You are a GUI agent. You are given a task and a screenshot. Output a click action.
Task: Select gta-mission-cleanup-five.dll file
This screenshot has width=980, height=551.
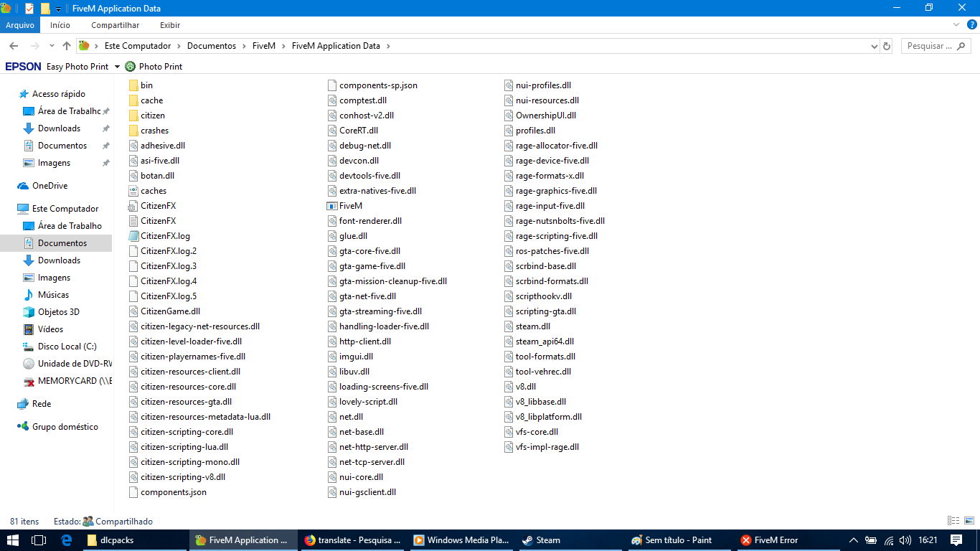pyautogui.click(x=387, y=281)
